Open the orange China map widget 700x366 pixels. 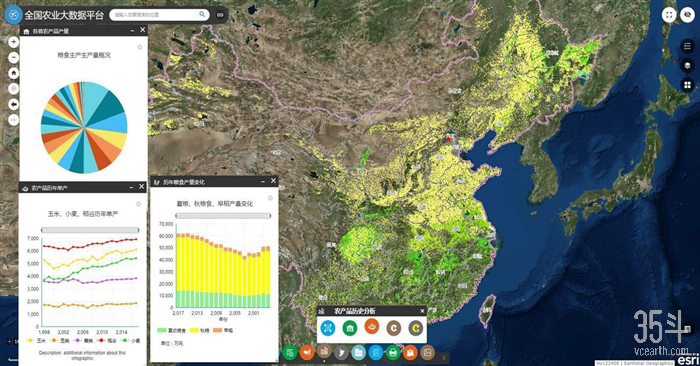coord(307,353)
